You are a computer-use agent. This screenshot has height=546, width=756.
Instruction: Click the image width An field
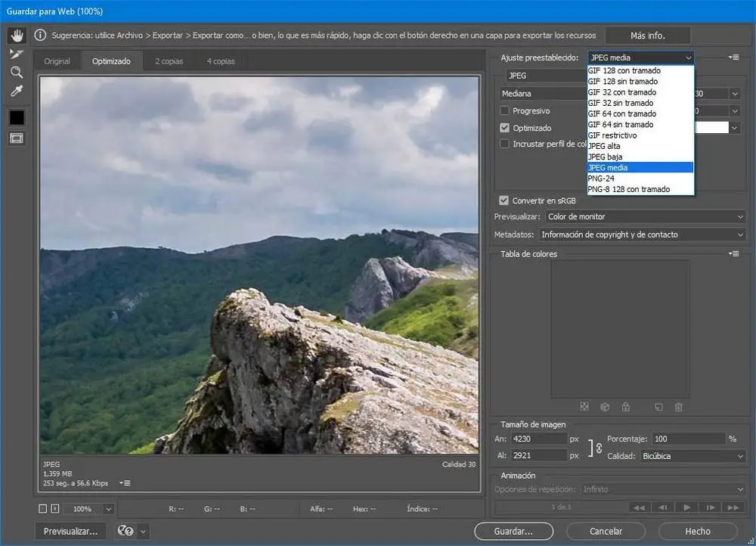pos(539,439)
